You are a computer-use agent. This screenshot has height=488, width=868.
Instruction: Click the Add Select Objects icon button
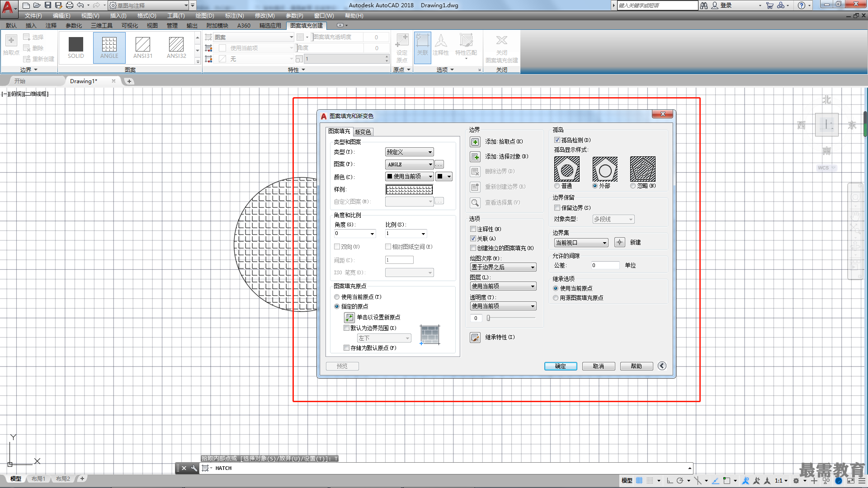[475, 157]
